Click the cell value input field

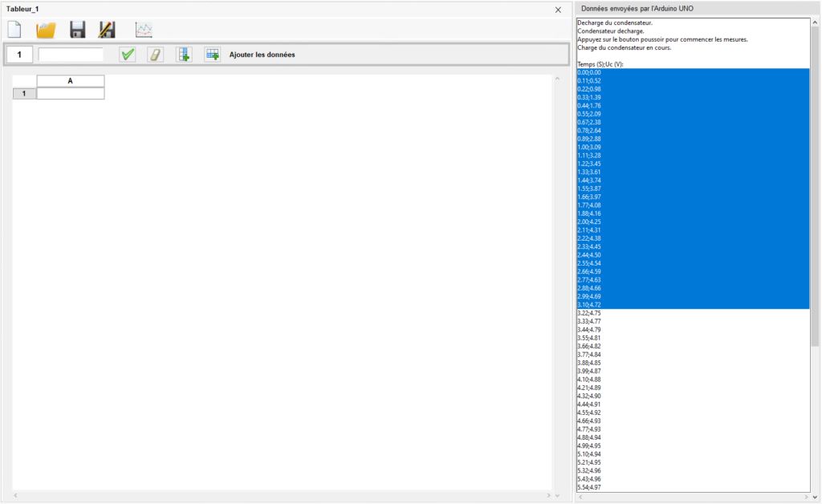point(71,55)
